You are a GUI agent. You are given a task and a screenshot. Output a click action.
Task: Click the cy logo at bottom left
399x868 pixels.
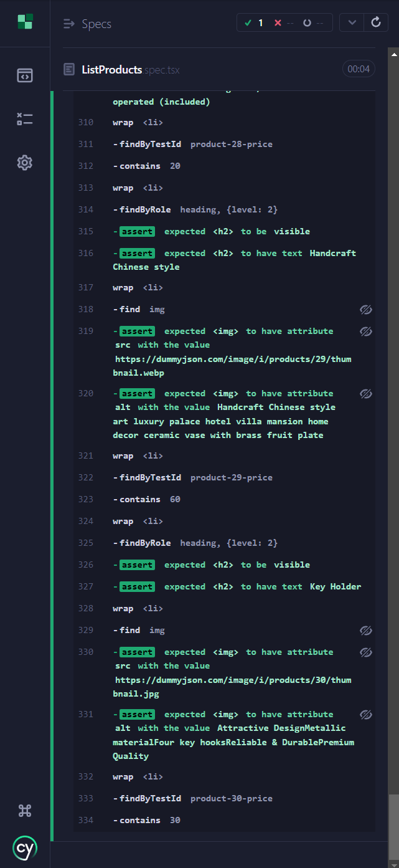point(24,848)
